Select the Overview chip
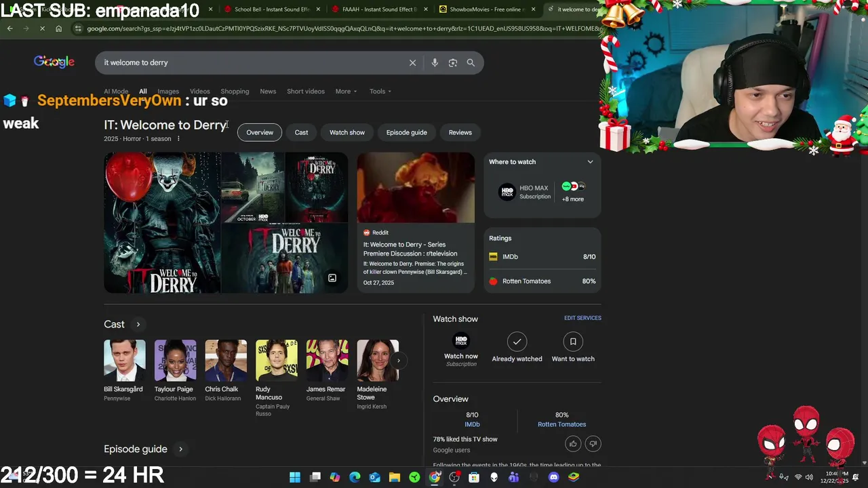868x488 pixels. pos(260,132)
